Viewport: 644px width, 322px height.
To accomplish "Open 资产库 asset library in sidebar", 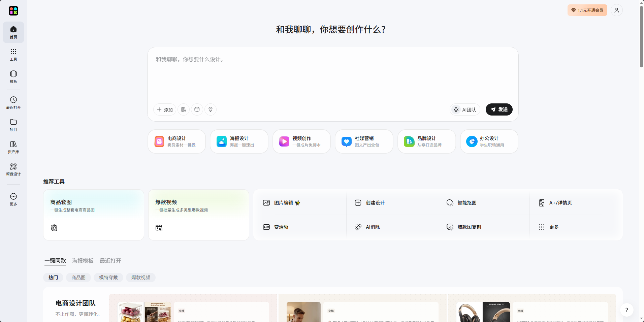I will pos(13,147).
